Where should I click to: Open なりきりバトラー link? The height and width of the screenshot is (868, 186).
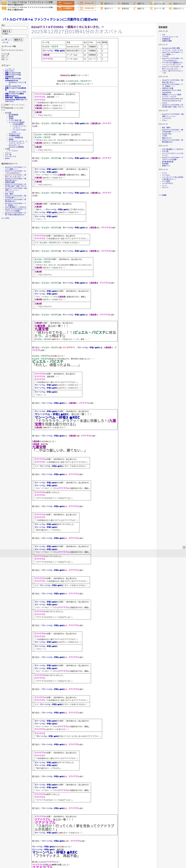[15, 134]
